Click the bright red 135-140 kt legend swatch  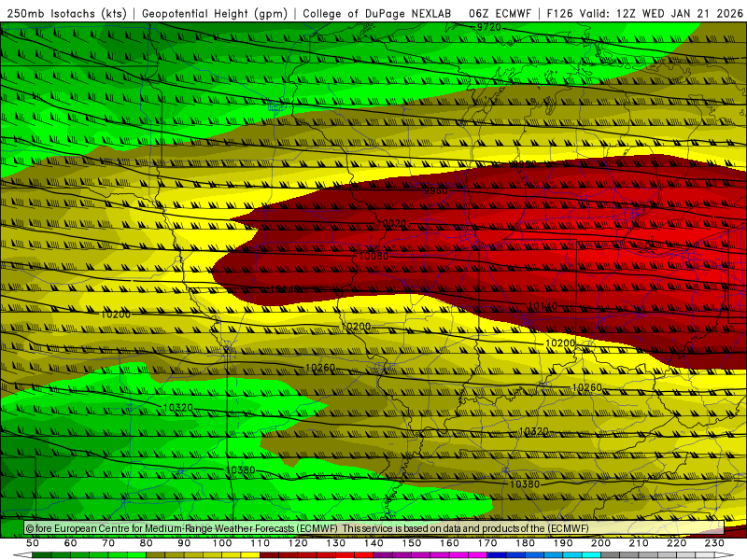(x=364, y=555)
